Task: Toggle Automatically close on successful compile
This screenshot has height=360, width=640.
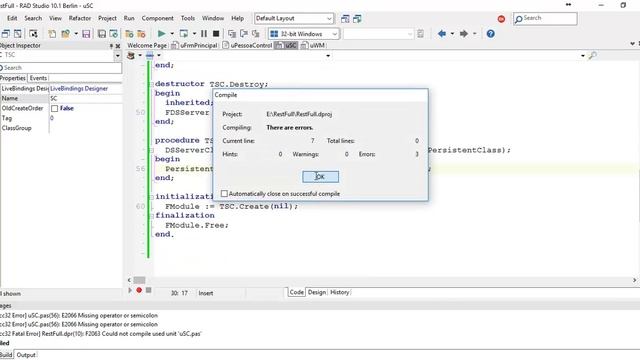Action: tap(224, 193)
